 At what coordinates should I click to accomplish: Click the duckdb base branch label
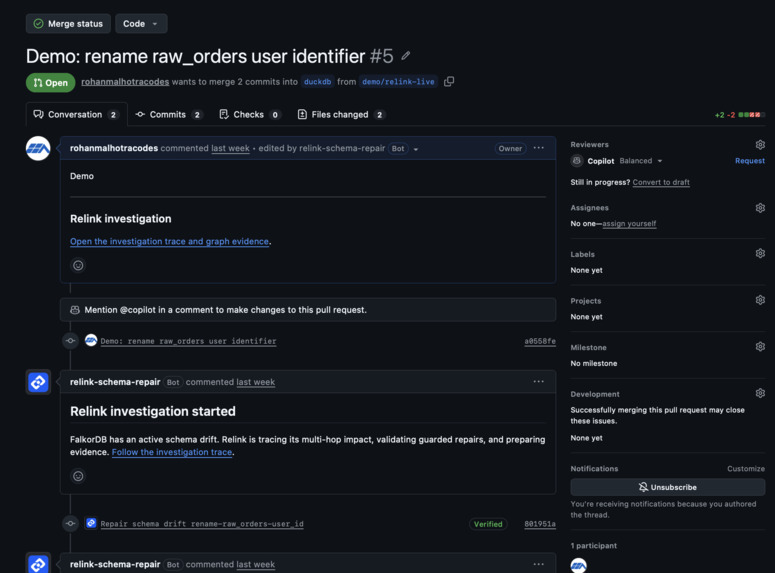317,82
